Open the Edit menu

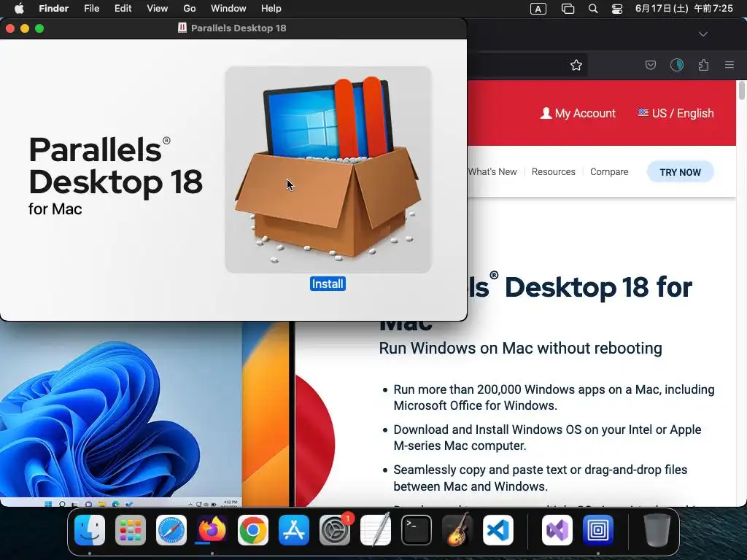tap(123, 9)
